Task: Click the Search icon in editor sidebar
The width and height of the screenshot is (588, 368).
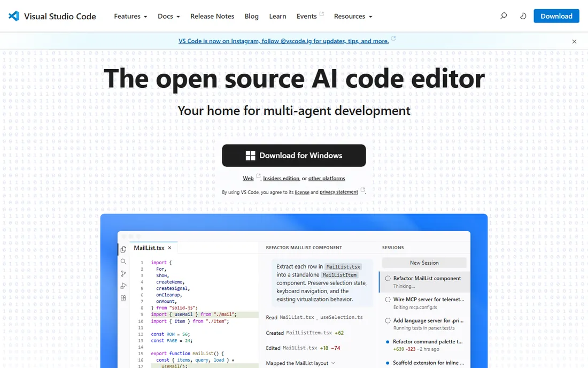Action: 123,262
